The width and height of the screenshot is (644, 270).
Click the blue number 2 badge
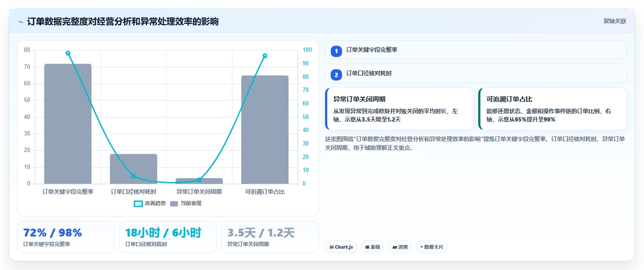(x=336, y=75)
